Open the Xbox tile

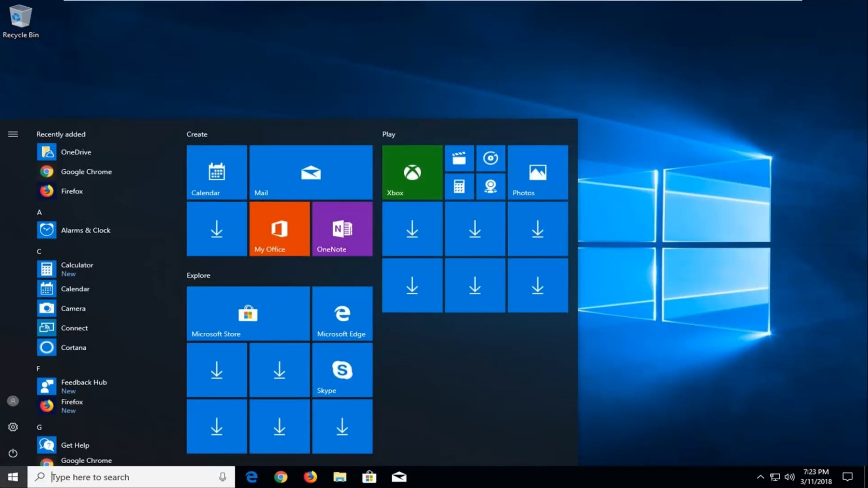[x=412, y=172]
